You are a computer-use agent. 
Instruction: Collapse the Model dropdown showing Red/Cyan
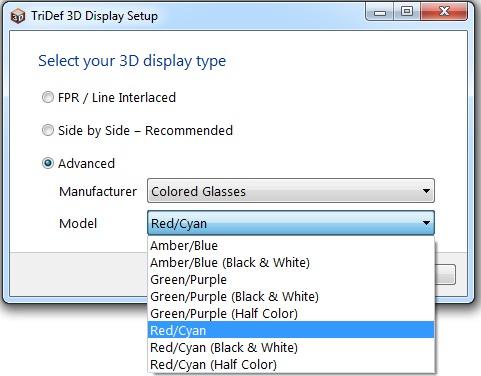coord(291,223)
